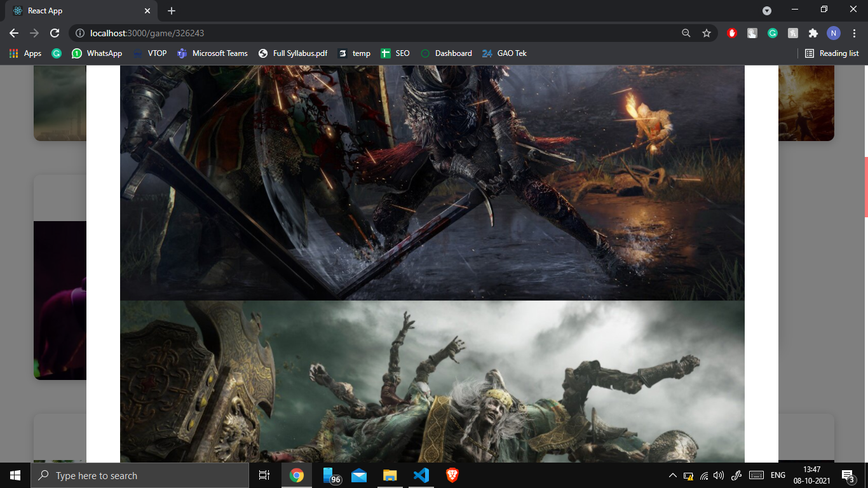Close the React App tab
Viewport: 868px width, 488px height.
coord(147,11)
